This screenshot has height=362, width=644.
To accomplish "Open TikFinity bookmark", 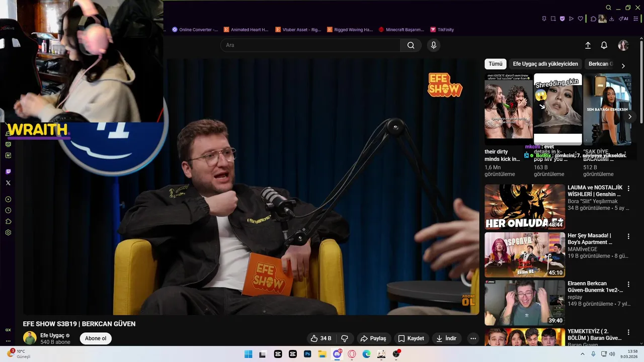I will coord(442,30).
